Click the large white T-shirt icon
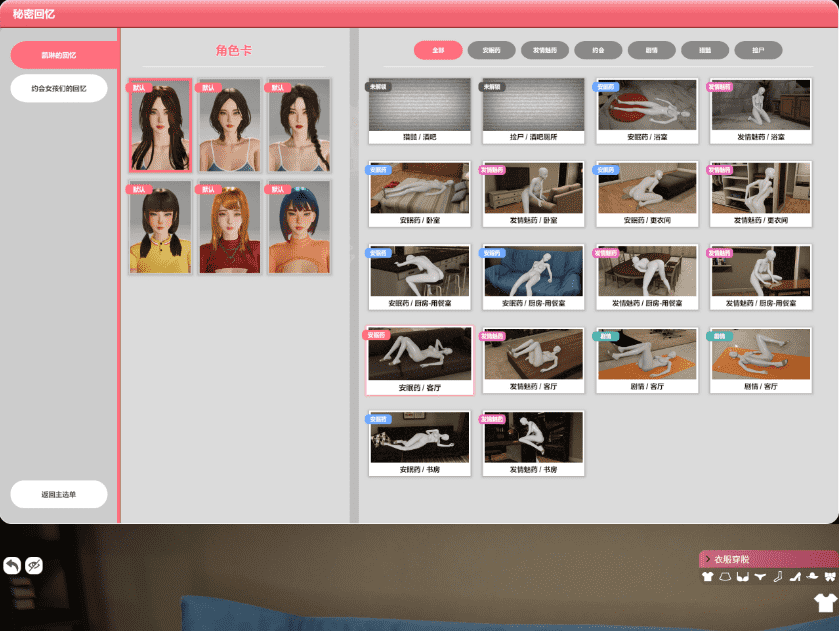 pyautogui.click(x=825, y=603)
